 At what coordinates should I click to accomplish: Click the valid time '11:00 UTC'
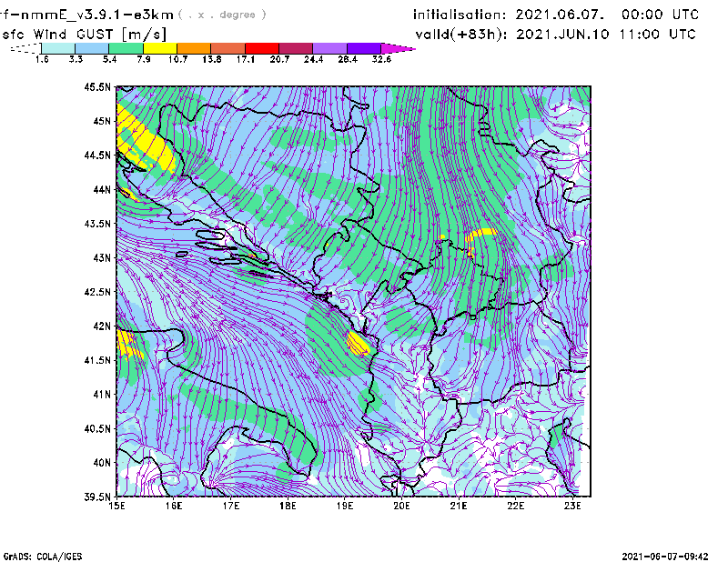[657, 35]
